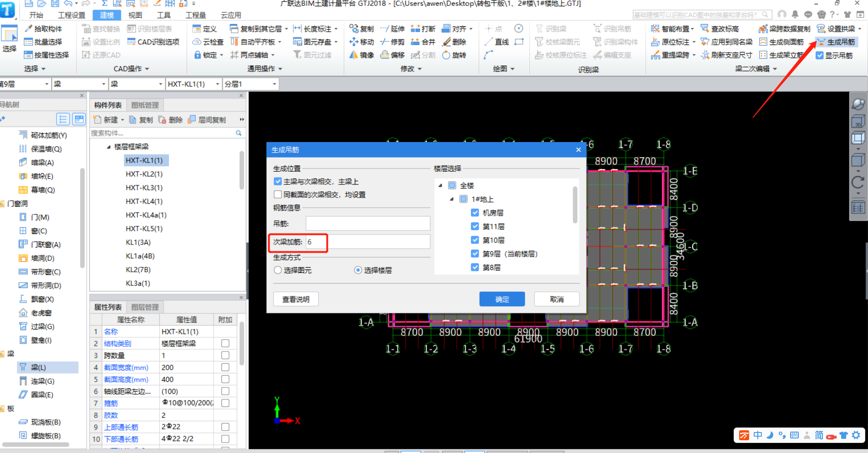Collapse the 全楼 tree node in dialog
This screenshot has height=453, width=868.
[x=440, y=185]
